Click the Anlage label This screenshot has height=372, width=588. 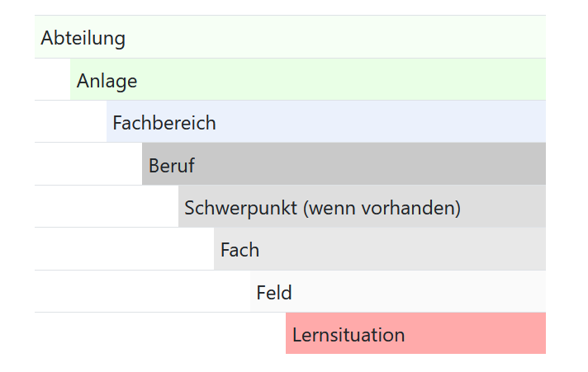coord(107,81)
